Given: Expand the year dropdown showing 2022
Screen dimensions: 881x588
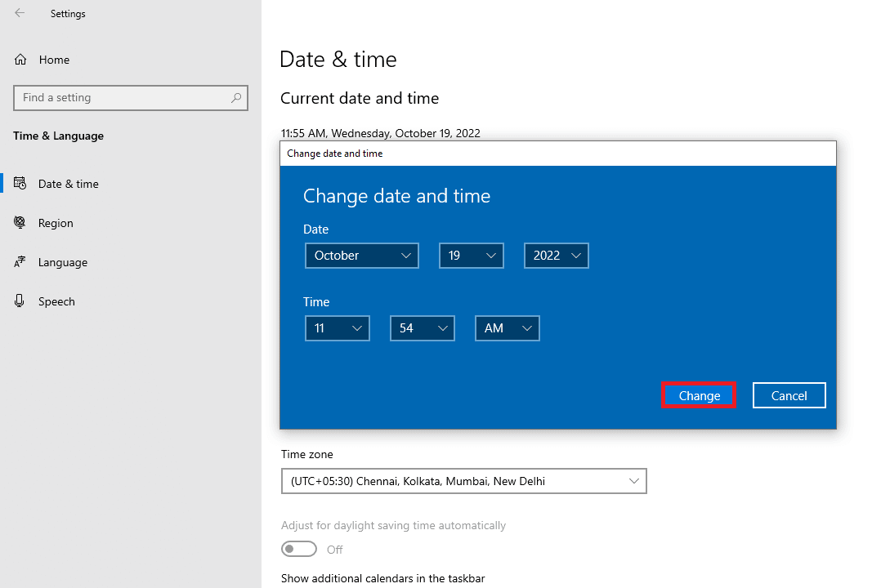Looking at the screenshot, I should point(556,256).
